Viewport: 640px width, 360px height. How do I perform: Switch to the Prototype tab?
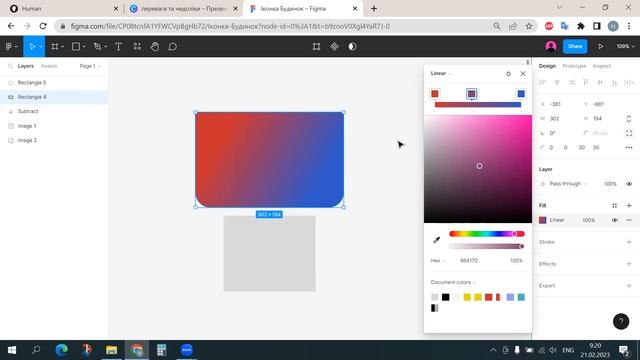tap(574, 66)
